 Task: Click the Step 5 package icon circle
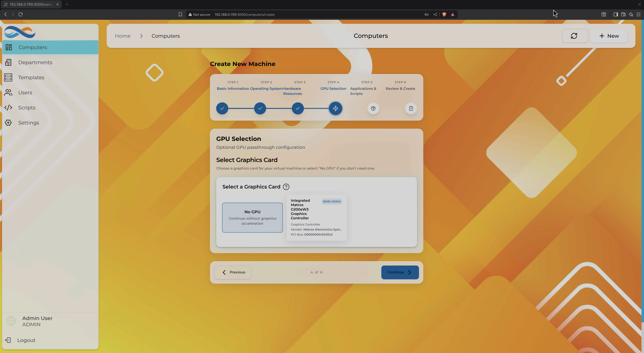tap(373, 108)
